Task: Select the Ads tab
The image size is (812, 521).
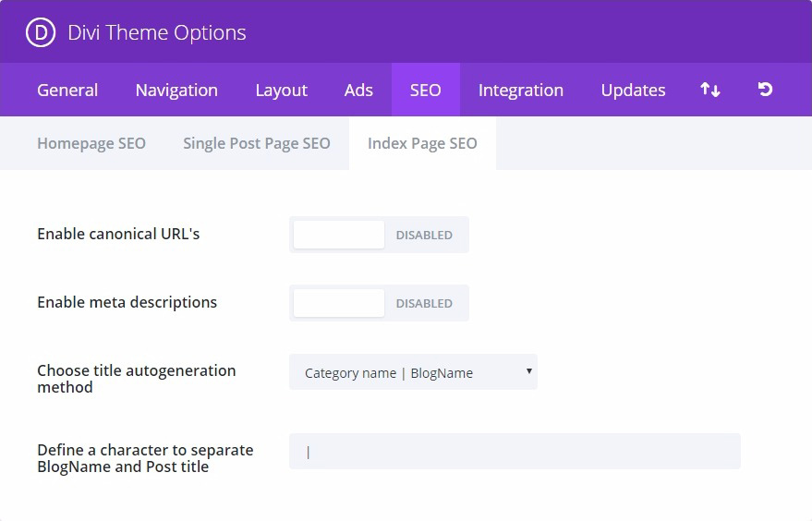Action: coord(358,91)
